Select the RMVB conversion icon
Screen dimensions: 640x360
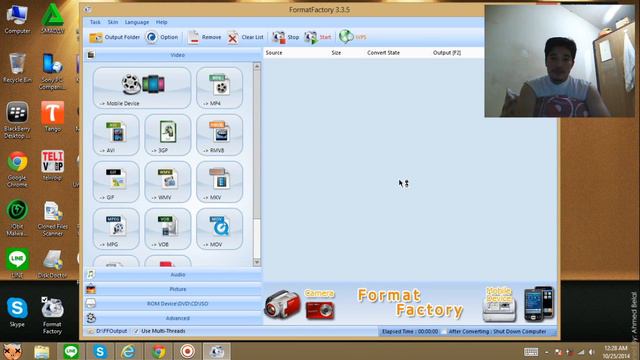[220, 135]
